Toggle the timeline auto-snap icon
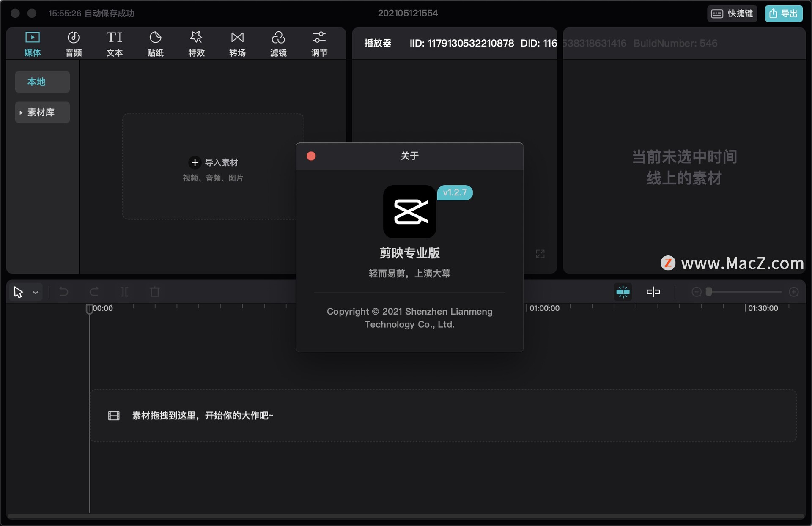Screen dimensions: 812x526 623,292
